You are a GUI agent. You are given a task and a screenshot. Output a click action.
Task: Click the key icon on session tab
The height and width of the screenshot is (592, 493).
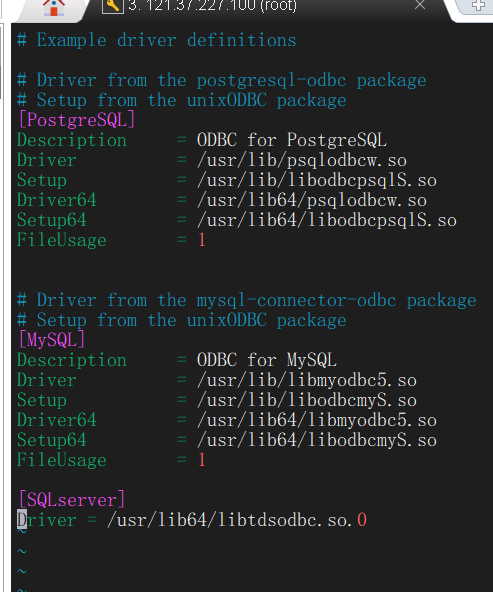pos(112,6)
